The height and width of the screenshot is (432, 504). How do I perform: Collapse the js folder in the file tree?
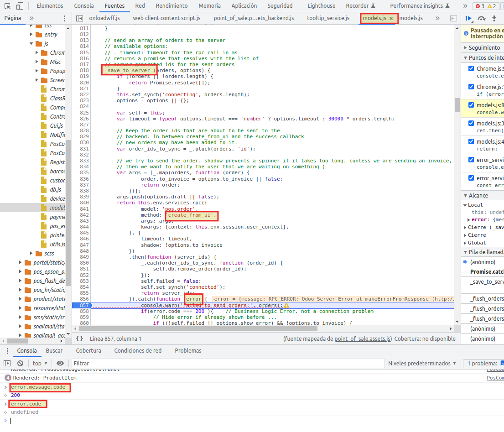[x=31, y=43]
